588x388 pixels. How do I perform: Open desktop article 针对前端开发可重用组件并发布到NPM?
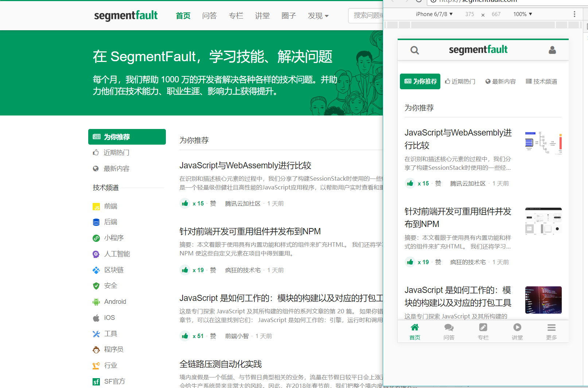(250, 231)
